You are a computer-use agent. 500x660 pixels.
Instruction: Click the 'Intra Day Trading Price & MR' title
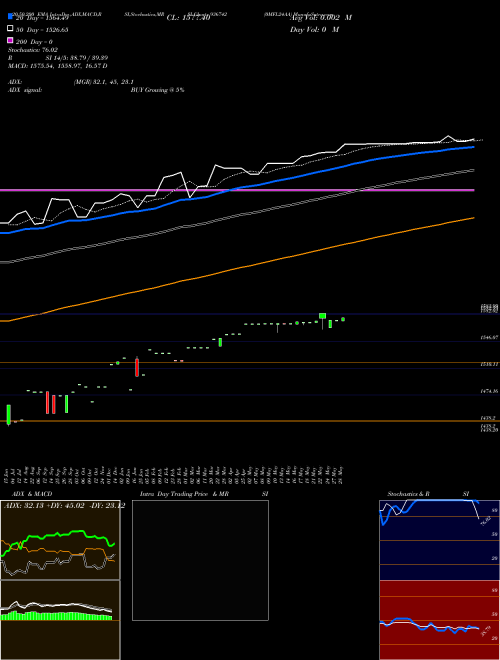[x=184, y=494]
